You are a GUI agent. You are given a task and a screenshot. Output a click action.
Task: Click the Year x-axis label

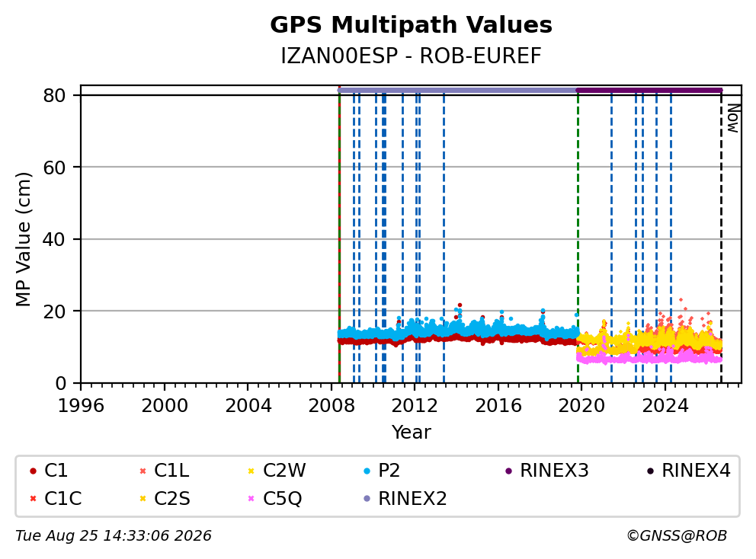(x=411, y=433)
